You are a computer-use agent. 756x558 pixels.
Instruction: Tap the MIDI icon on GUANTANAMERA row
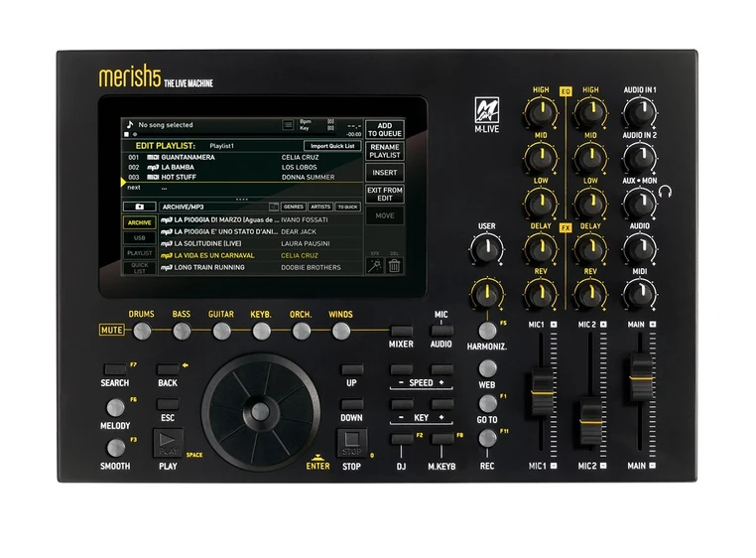pos(153,157)
